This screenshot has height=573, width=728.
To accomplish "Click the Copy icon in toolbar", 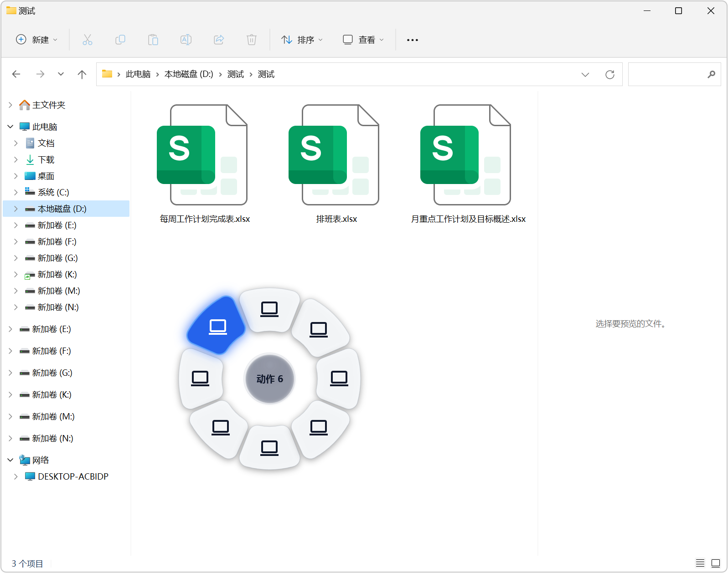I will 120,40.
